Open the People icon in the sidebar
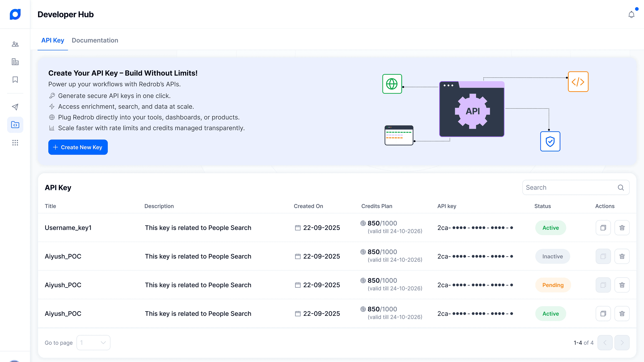This screenshot has width=644, height=362. 15,44
